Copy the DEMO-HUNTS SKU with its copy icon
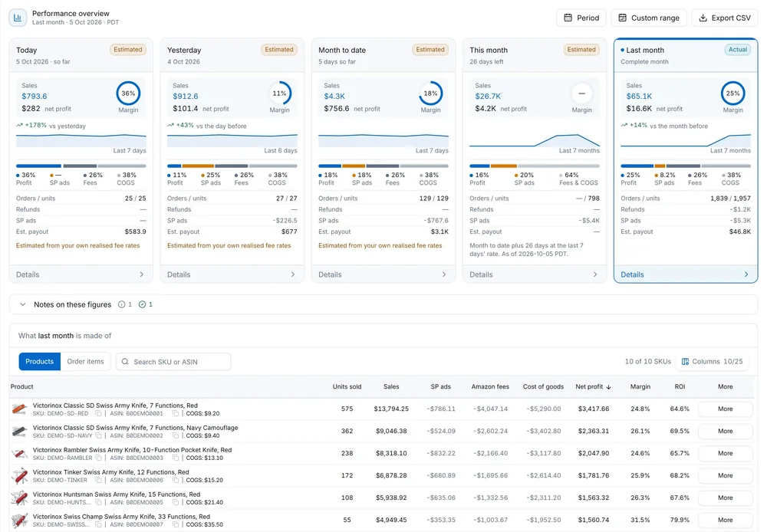 click(98, 503)
